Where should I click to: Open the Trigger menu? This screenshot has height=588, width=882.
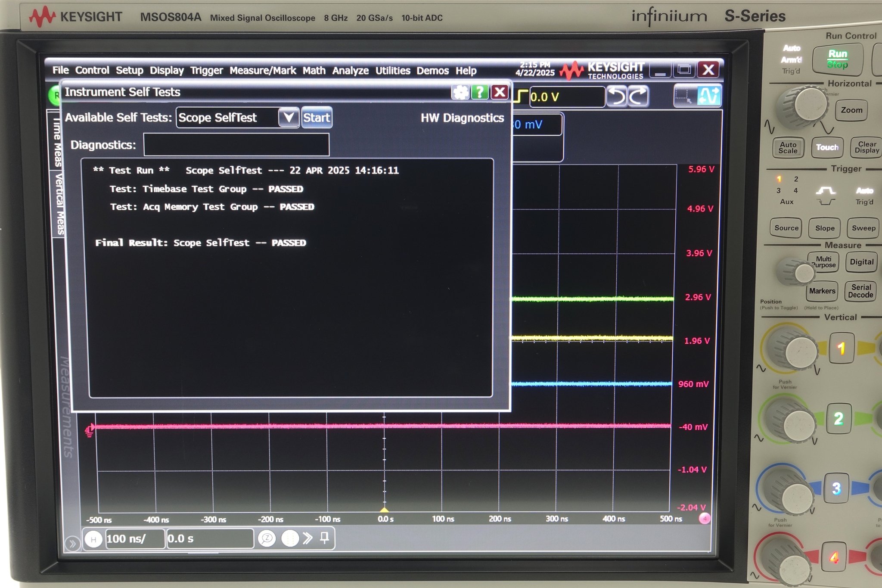pyautogui.click(x=207, y=71)
